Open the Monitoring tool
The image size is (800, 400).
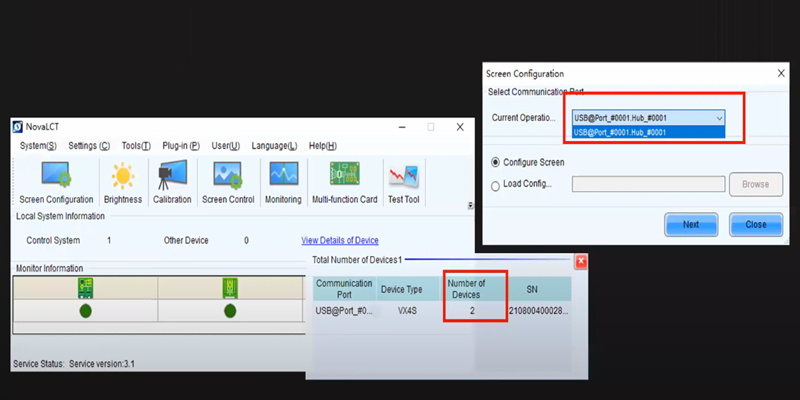284,180
